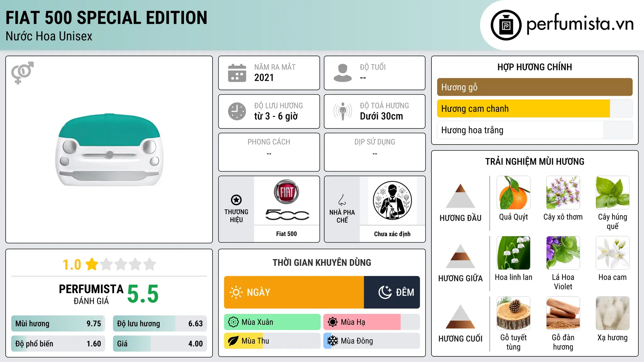
Task: Open the Fiat 500 brand name link
Action: [x=286, y=234]
